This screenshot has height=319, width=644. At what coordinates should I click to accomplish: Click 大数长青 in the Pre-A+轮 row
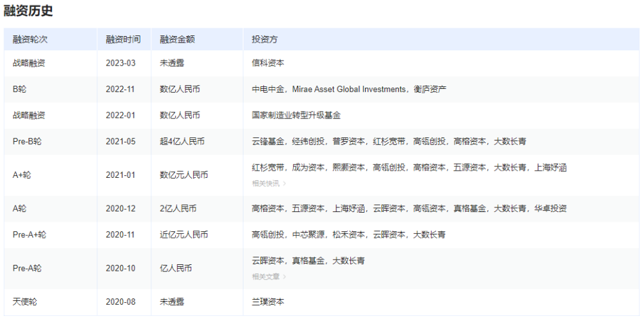[x=429, y=235]
